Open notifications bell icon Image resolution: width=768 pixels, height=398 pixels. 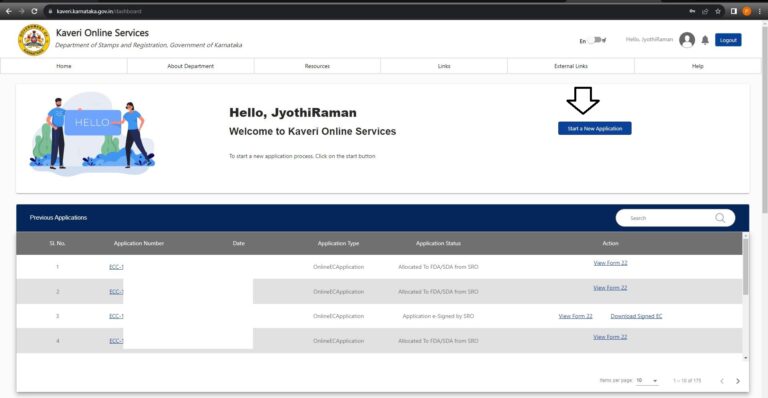pos(705,40)
